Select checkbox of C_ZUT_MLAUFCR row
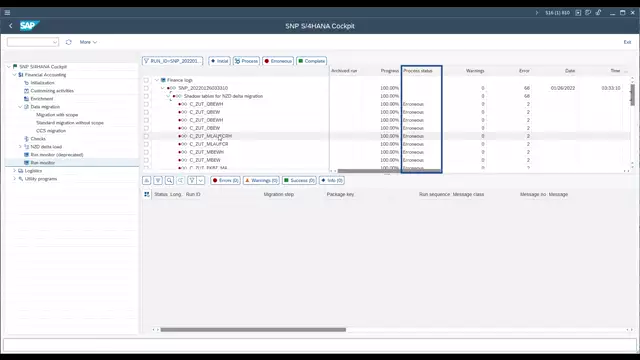The width and height of the screenshot is (640, 360). tap(146, 144)
